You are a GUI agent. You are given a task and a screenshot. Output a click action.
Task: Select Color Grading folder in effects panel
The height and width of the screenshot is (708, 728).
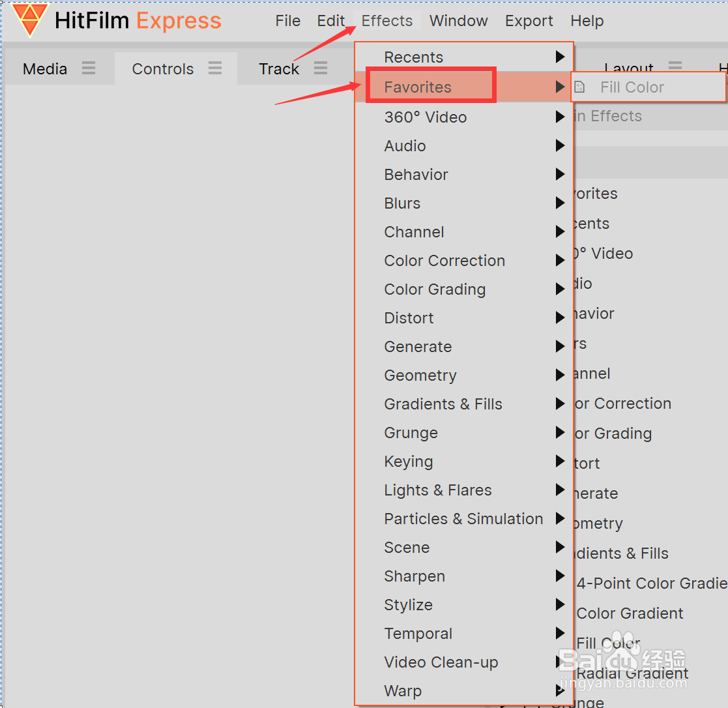click(613, 434)
